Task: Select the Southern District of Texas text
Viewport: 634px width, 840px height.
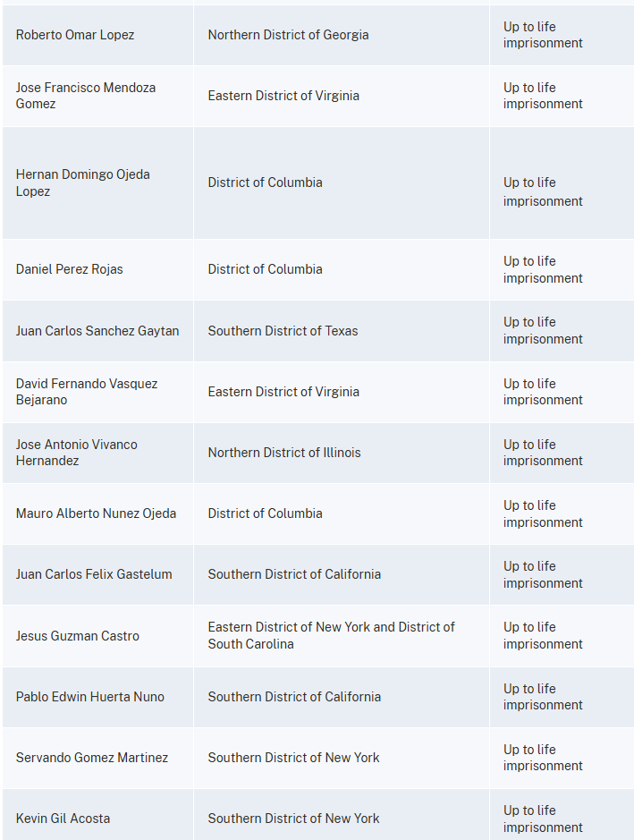Action: [283, 331]
